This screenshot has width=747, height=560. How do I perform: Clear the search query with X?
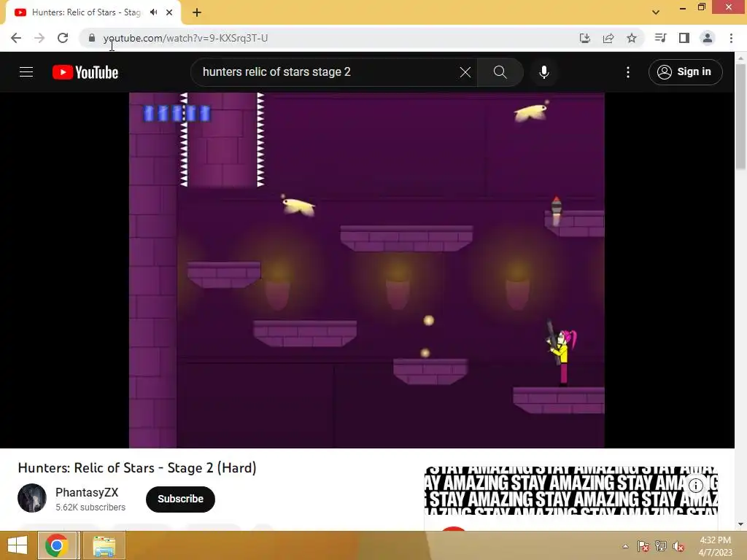pos(465,72)
